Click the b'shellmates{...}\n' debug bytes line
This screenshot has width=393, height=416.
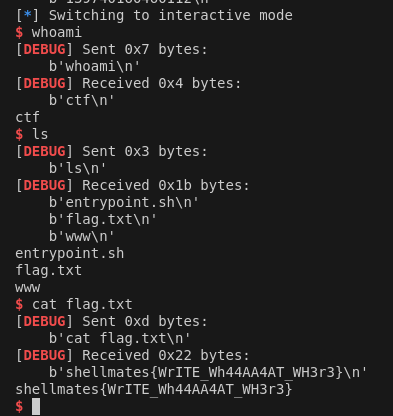tap(208, 372)
